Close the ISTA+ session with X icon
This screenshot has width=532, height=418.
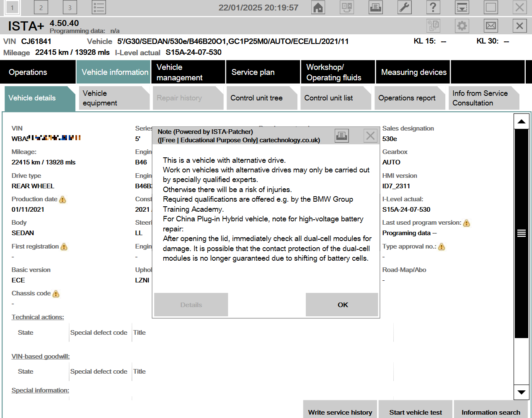(520, 26)
